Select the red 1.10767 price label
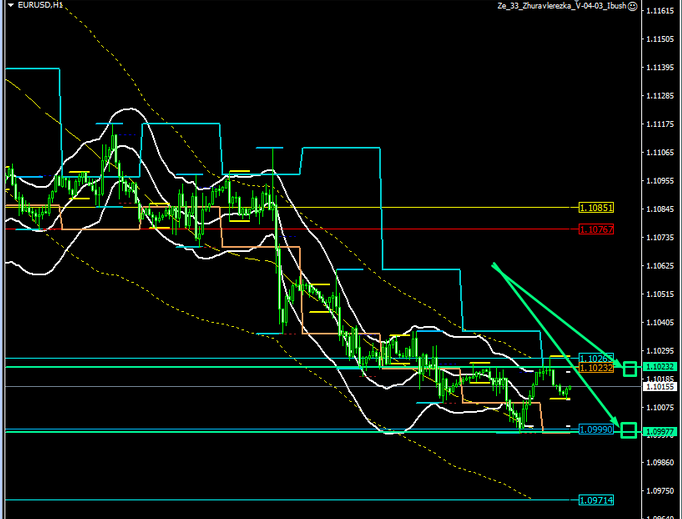The height and width of the screenshot is (519, 682). [x=596, y=229]
